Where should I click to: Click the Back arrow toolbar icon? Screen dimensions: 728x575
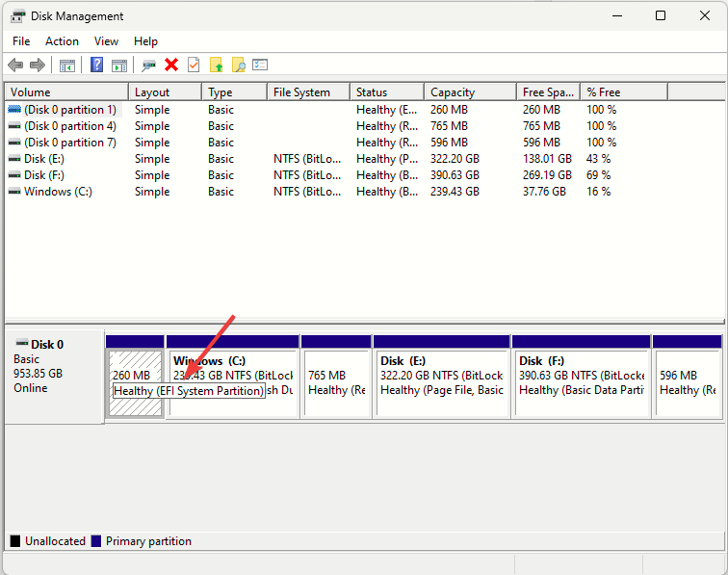pyautogui.click(x=15, y=65)
